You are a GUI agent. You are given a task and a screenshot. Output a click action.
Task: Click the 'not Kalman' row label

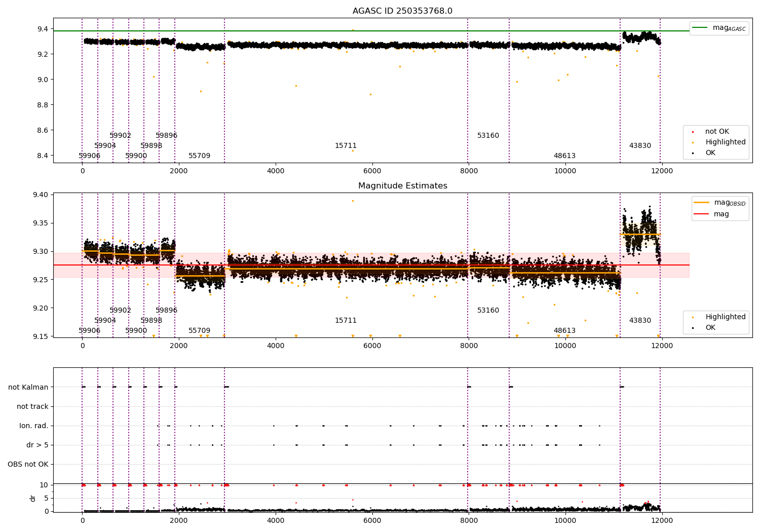click(x=28, y=387)
